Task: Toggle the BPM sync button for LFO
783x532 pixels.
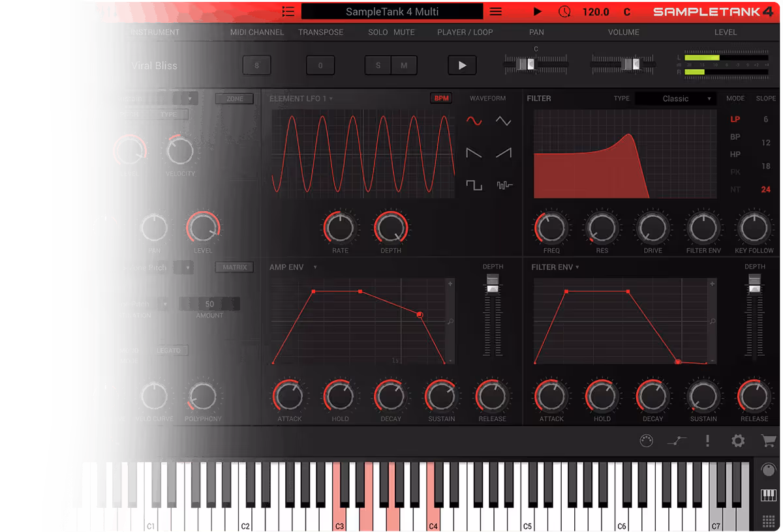Action: click(442, 98)
